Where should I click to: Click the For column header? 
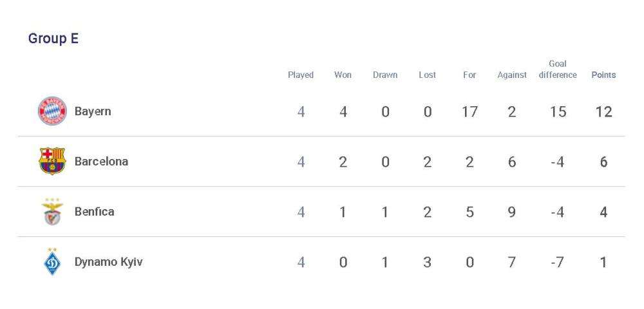coord(469,75)
